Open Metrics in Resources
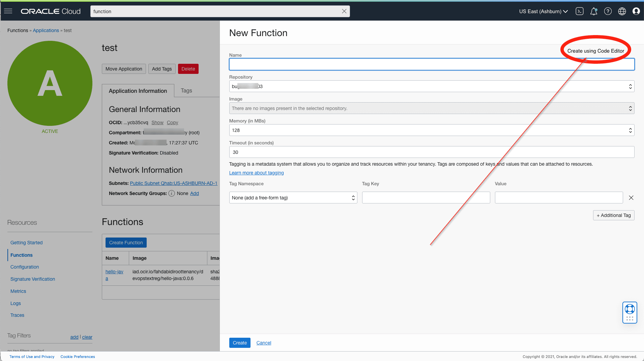The width and height of the screenshot is (644, 361). pyautogui.click(x=18, y=291)
